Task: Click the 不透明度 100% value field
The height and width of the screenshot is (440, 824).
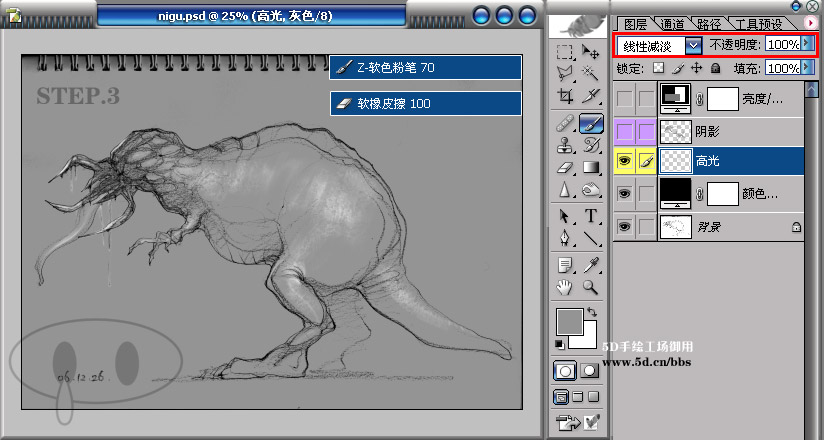Action: (x=782, y=44)
